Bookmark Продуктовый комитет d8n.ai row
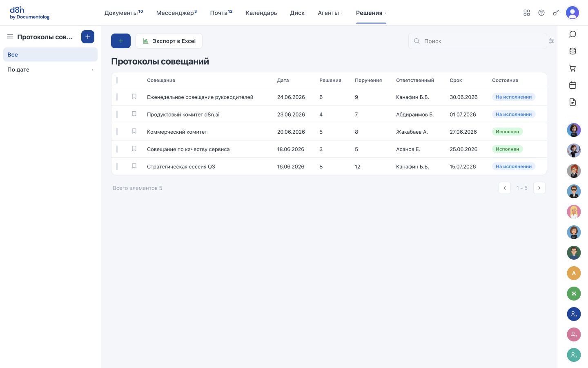Image resolution: width=588 pixels, height=368 pixels. pos(134,114)
